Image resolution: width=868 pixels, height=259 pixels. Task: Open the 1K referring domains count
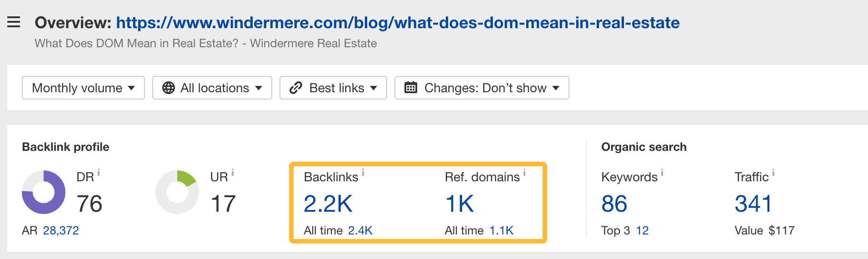[x=459, y=204]
